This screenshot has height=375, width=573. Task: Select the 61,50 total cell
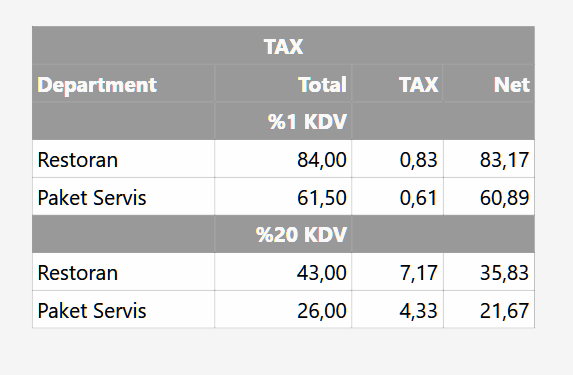(x=283, y=197)
